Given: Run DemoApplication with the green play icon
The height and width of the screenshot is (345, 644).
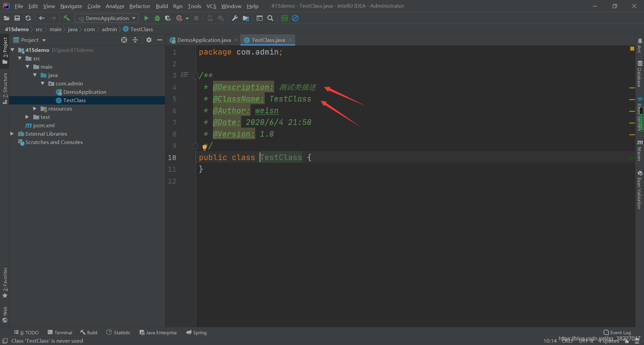Looking at the screenshot, I should coord(146,18).
